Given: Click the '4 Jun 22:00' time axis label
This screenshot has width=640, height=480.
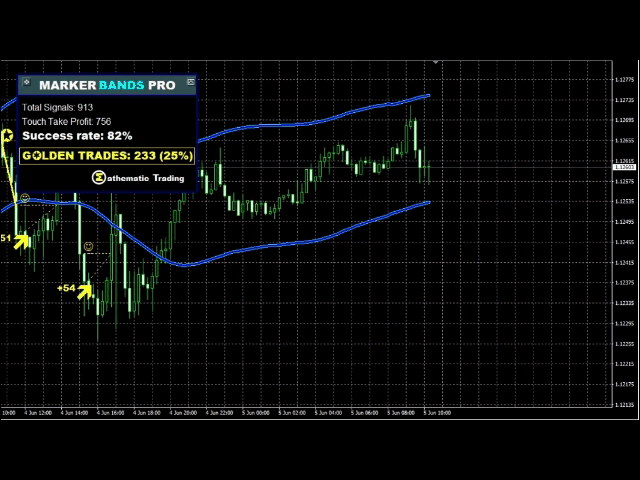Looking at the screenshot, I should click(x=220, y=413).
